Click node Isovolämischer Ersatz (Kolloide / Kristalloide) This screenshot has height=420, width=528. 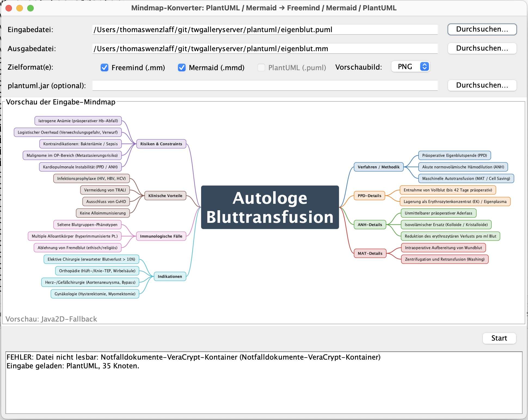[x=446, y=225]
